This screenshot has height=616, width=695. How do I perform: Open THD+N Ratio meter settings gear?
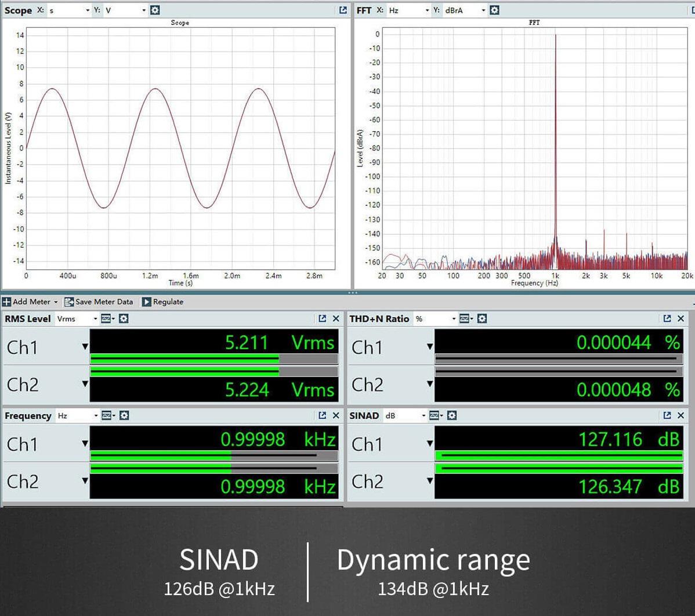coord(482,318)
